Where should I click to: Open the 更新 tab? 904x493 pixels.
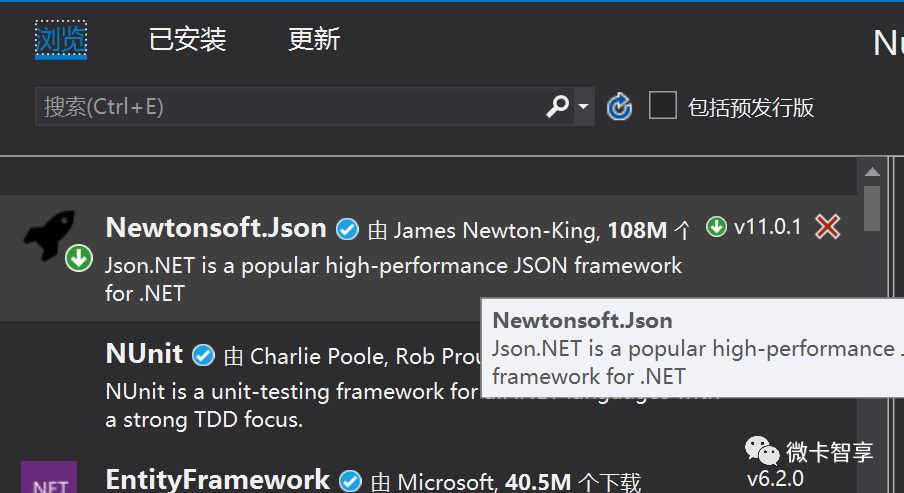tap(314, 40)
